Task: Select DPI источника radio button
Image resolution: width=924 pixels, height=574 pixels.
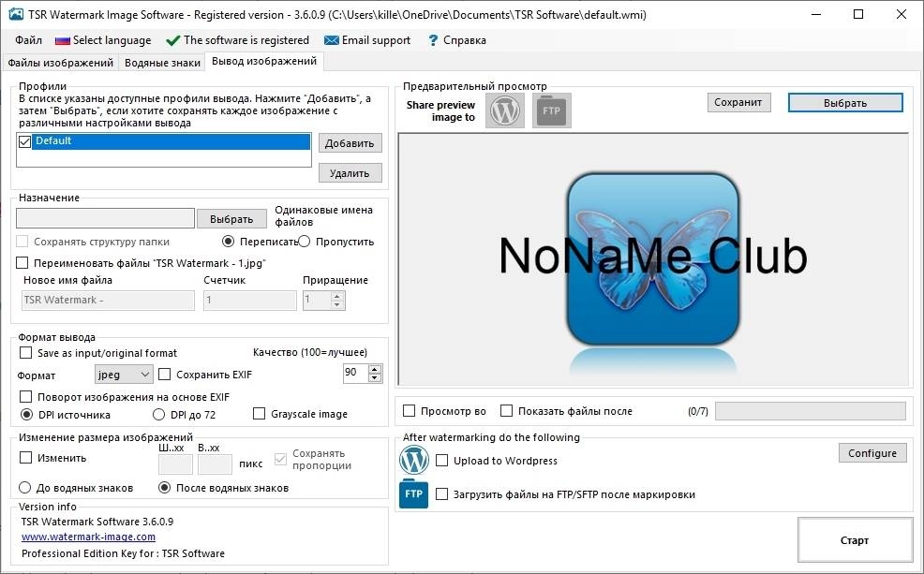Action: [26, 415]
